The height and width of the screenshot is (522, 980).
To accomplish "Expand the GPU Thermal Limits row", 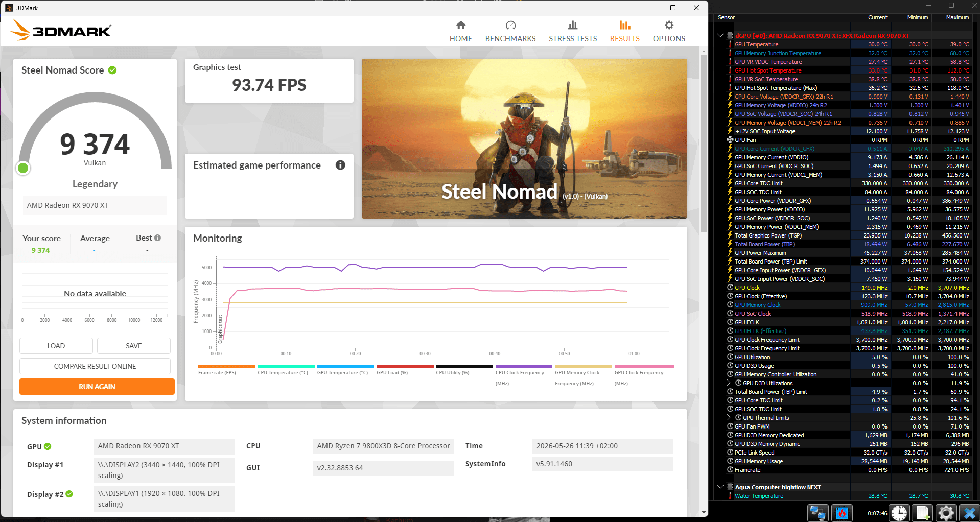I will click(729, 417).
